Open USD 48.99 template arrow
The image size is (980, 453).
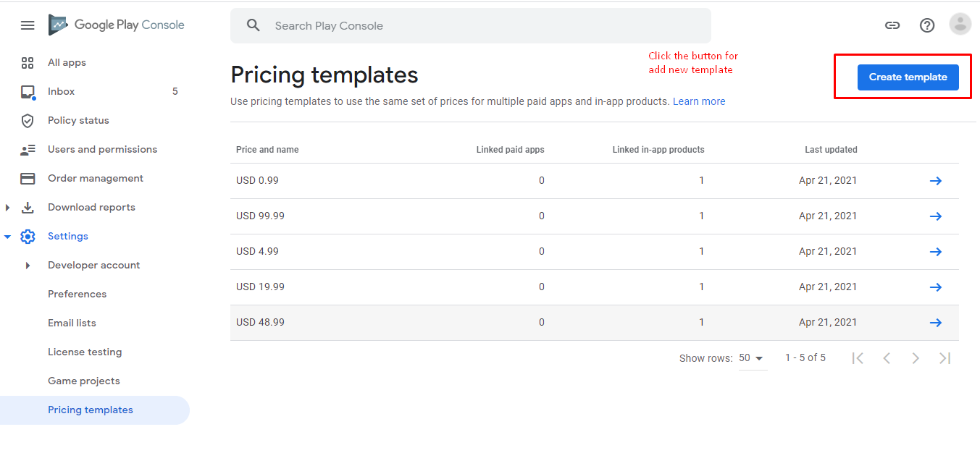935,323
